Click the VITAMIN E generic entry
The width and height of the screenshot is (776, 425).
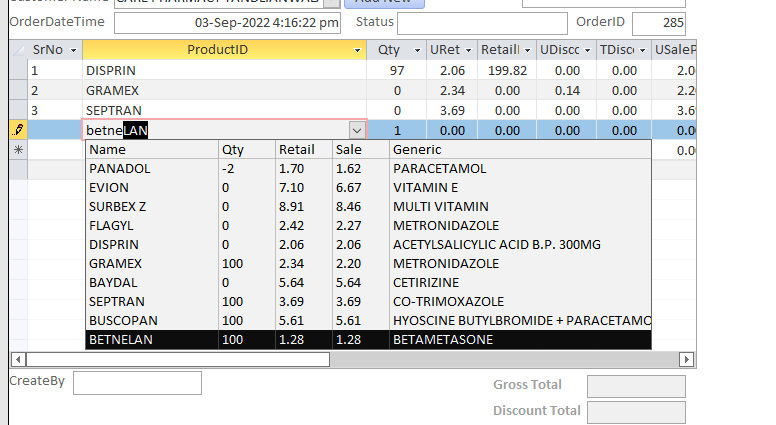426,188
